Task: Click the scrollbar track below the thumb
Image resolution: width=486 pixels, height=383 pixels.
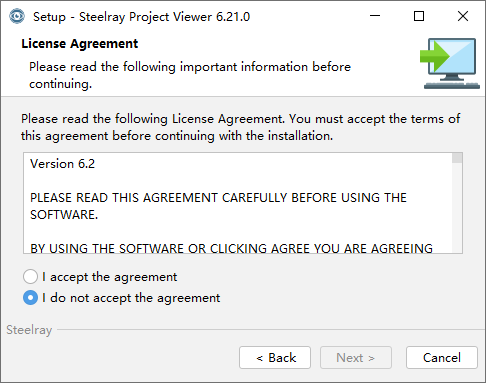Action: coord(457,208)
